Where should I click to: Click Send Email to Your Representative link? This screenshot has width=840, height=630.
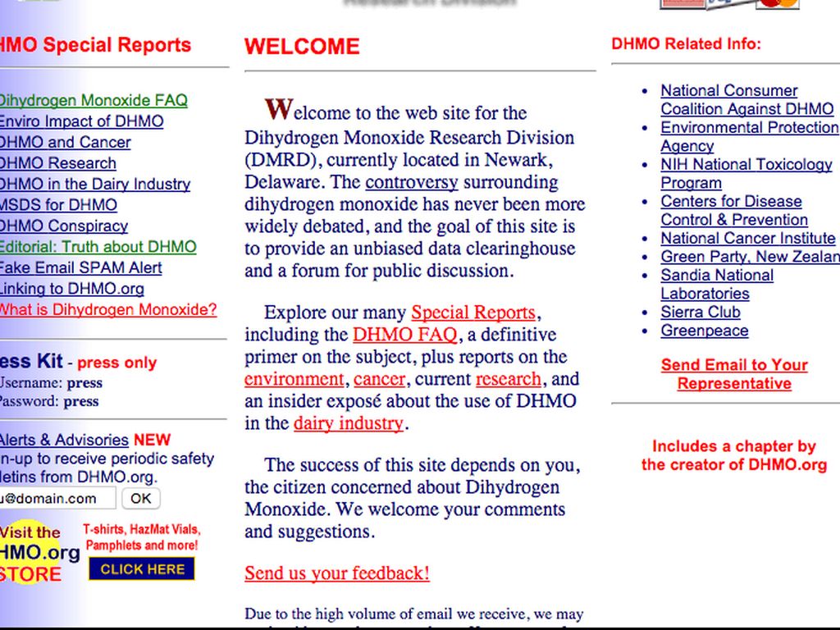(734, 374)
